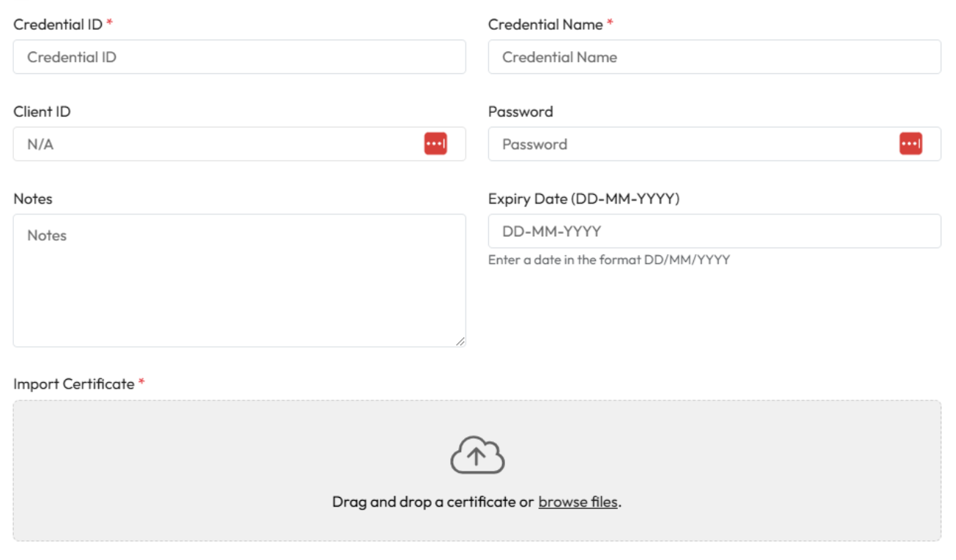Click the cloud upload icon

[477, 455]
